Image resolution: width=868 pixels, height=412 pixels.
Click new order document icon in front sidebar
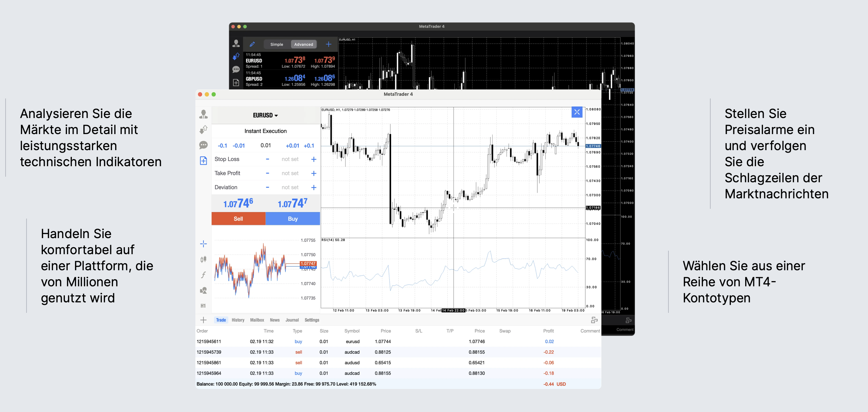click(203, 161)
